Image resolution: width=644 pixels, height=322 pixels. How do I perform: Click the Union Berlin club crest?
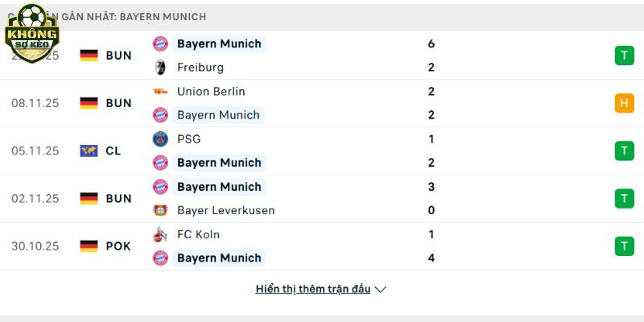pos(160,92)
